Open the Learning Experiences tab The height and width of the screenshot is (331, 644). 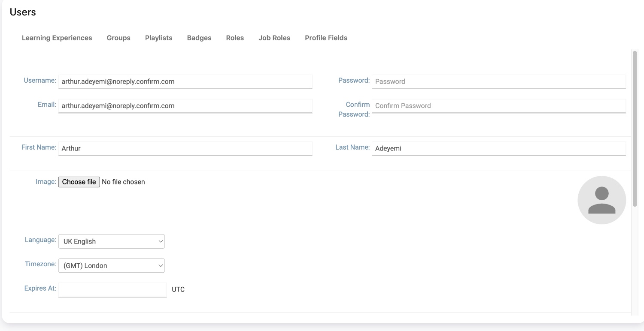pos(57,38)
